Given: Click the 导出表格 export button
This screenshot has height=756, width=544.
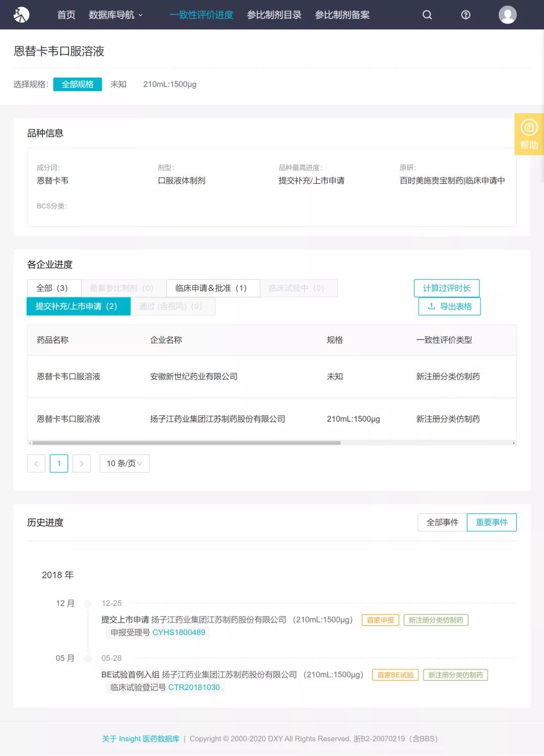Looking at the screenshot, I should point(449,307).
